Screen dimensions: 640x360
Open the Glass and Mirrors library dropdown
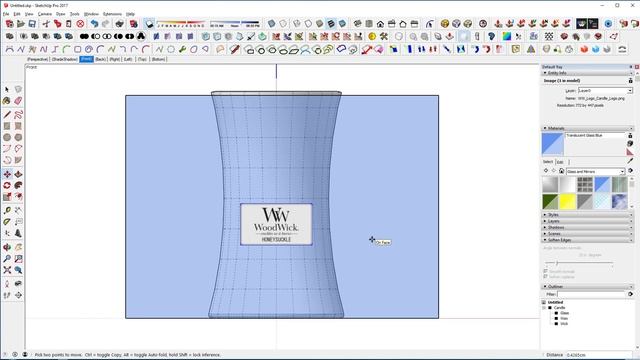622,171
